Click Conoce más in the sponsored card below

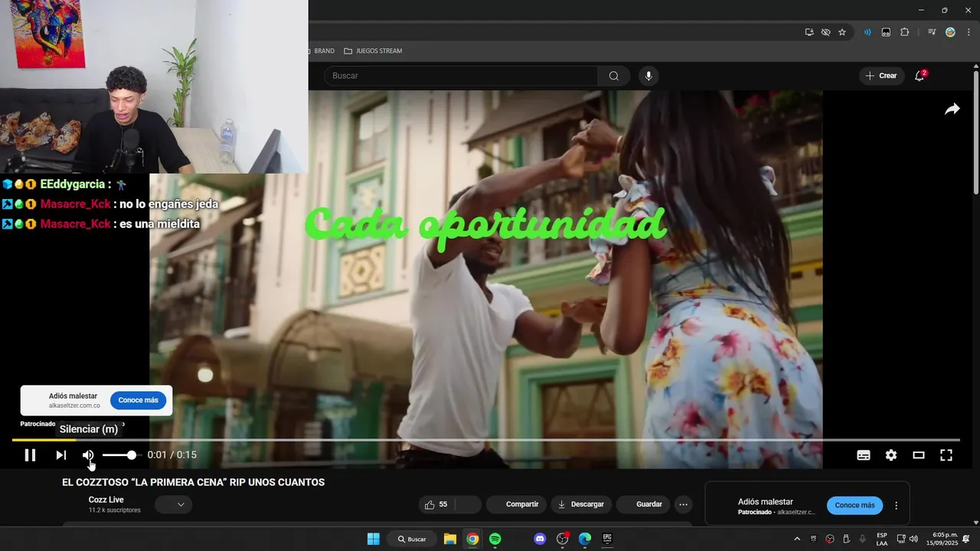[854, 505]
